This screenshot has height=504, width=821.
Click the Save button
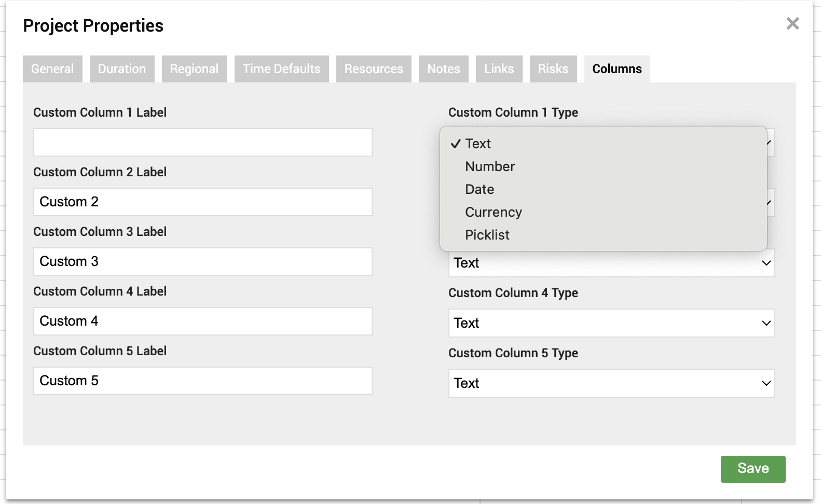click(x=752, y=469)
